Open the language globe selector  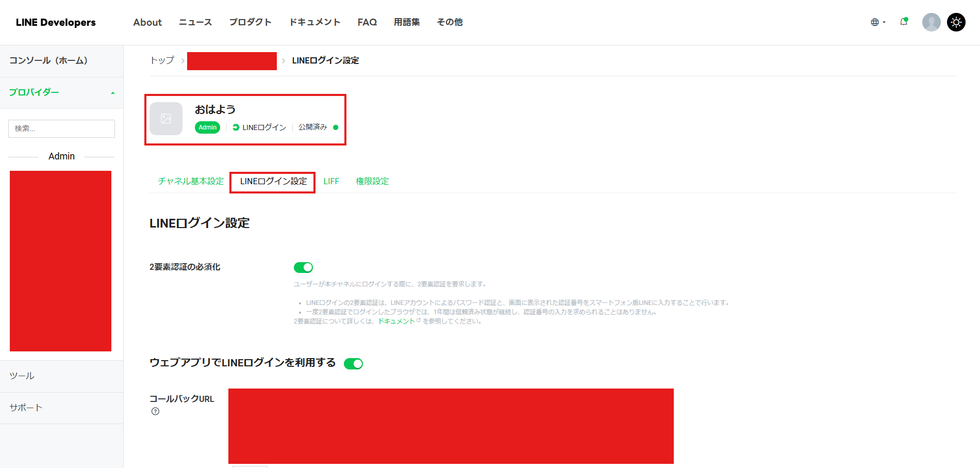coord(877,22)
